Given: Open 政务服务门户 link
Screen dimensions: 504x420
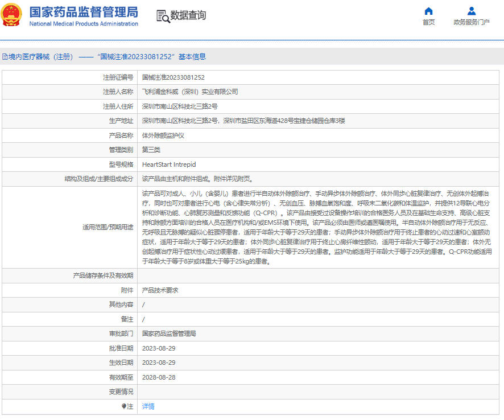Looking at the screenshot, I should pos(472,22).
